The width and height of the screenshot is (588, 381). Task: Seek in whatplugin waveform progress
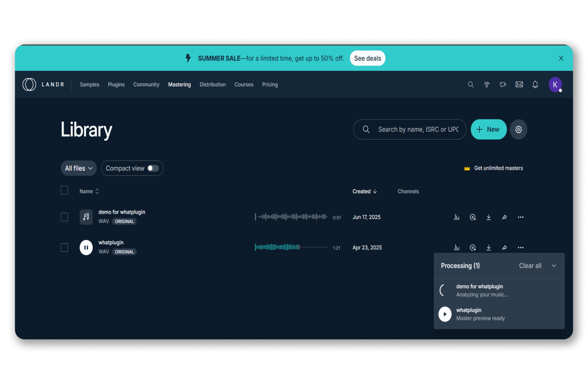pyautogui.click(x=291, y=247)
